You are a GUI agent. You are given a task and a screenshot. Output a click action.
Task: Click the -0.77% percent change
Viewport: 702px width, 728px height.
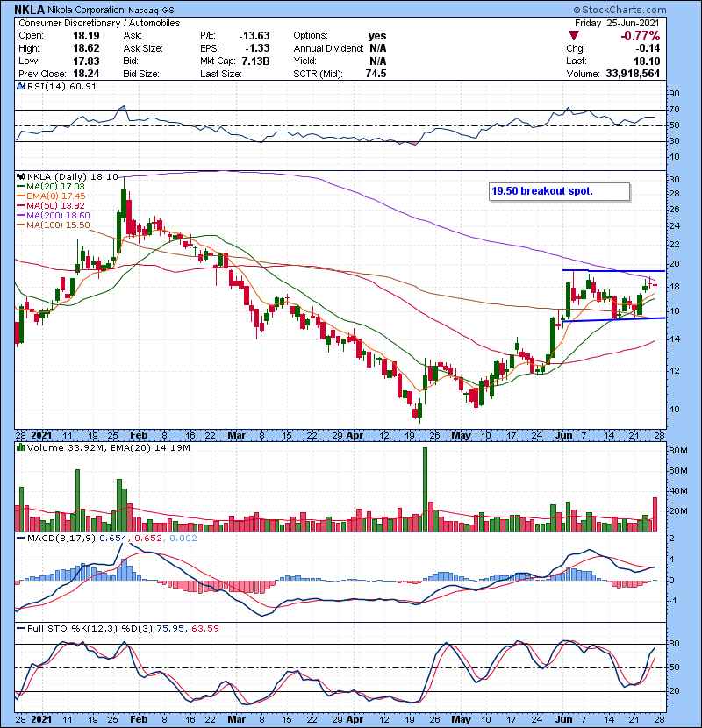pyautogui.click(x=640, y=36)
